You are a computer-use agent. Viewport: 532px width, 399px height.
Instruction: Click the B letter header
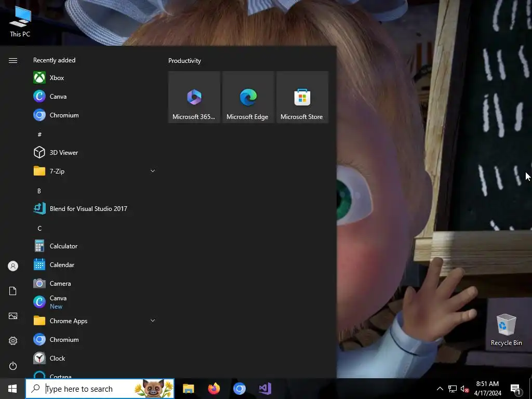39,191
